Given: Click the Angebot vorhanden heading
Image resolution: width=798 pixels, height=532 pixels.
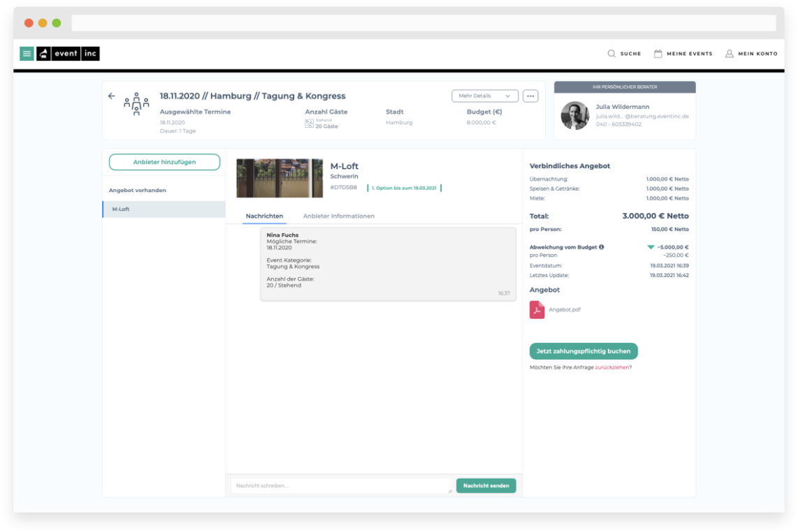Looking at the screenshot, I should 138,190.
